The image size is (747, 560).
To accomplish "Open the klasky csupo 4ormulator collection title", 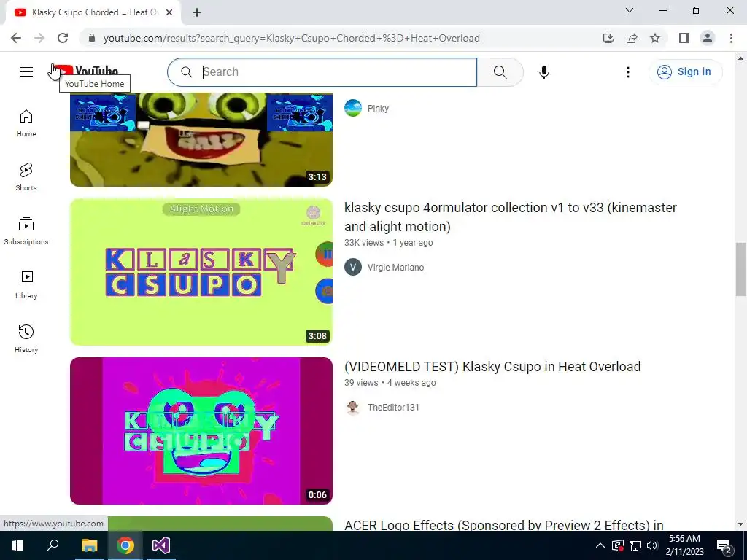I will coord(511,217).
